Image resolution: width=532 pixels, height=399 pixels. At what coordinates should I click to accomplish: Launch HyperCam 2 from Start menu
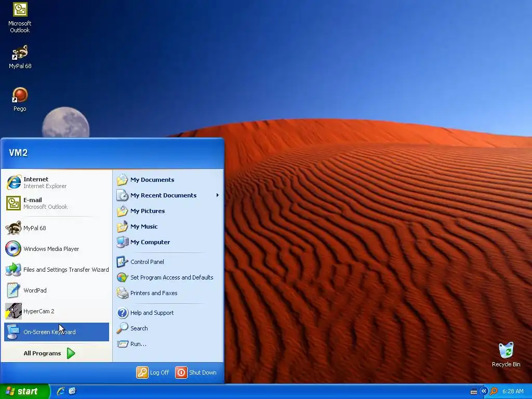click(57, 311)
